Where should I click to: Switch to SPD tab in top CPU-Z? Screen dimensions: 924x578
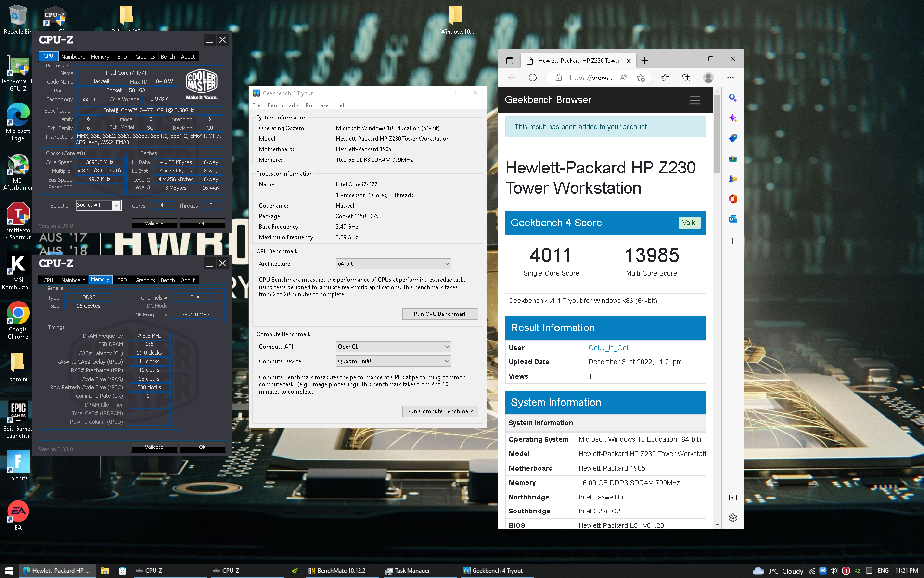click(122, 57)
